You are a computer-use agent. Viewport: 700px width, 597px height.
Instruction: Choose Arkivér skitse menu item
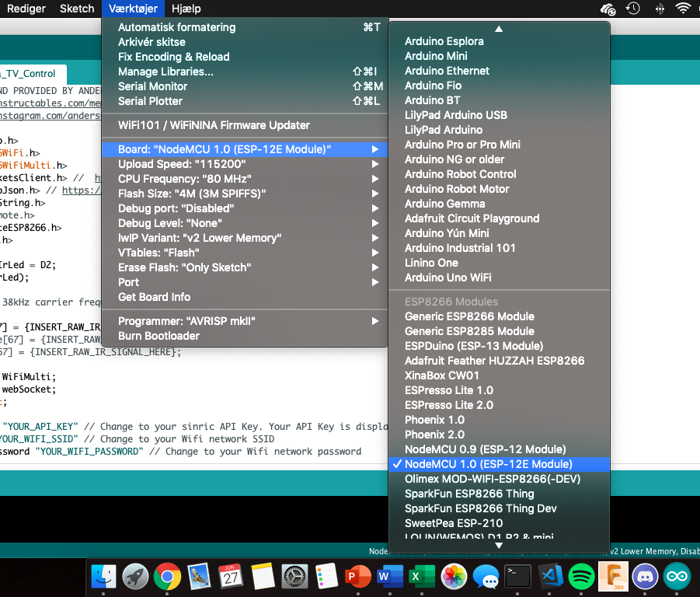[x=245, y=42]
